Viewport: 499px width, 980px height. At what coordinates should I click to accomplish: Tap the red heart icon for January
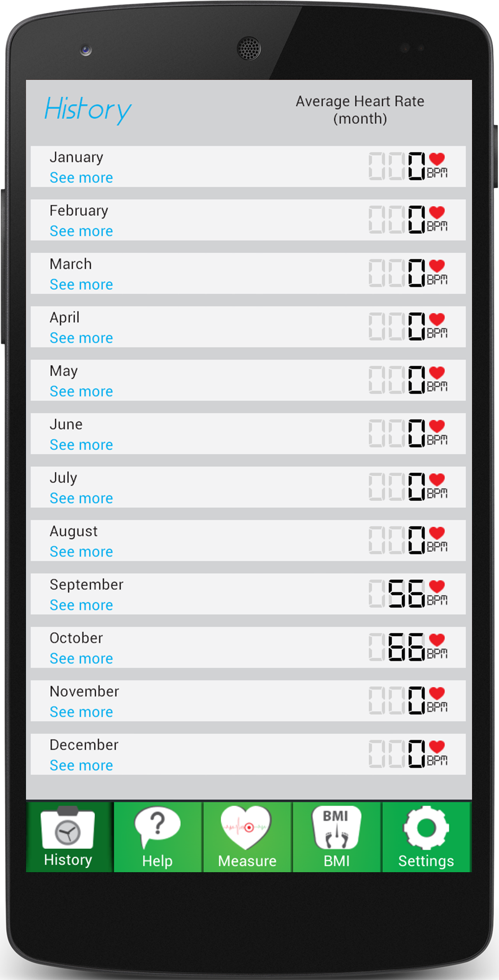tap(437, 159)
